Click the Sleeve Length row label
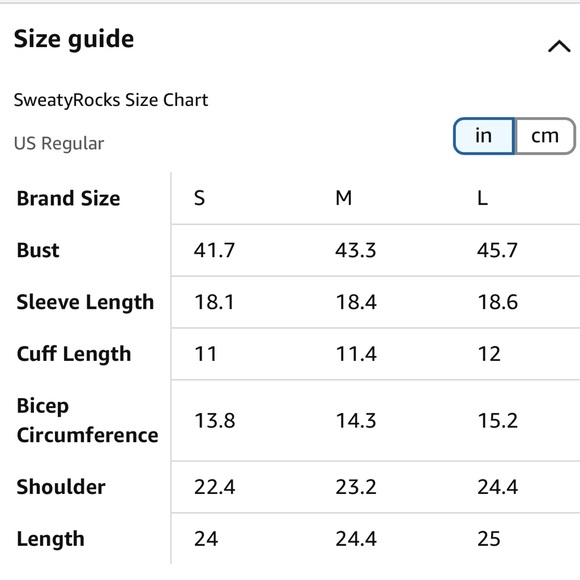This screenshot has width=580, height=580. [85, 302]
